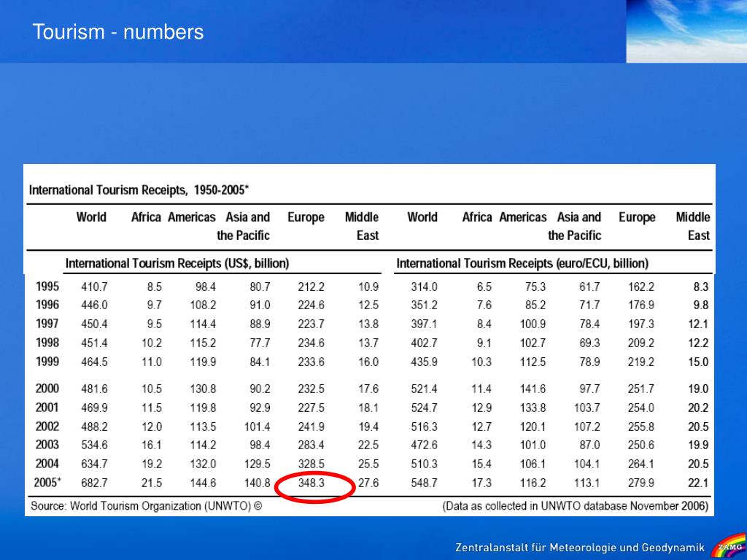This screenshot has width=747, height=560.
Task: Click the 1995 Europe US$ value 212.2
Action: coord(311,287)
